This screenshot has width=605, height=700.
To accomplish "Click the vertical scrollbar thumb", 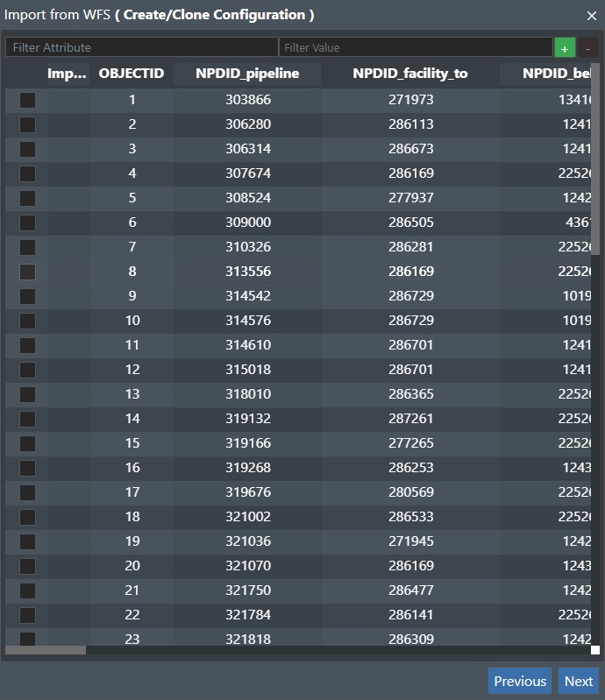I will click(595, 159).
